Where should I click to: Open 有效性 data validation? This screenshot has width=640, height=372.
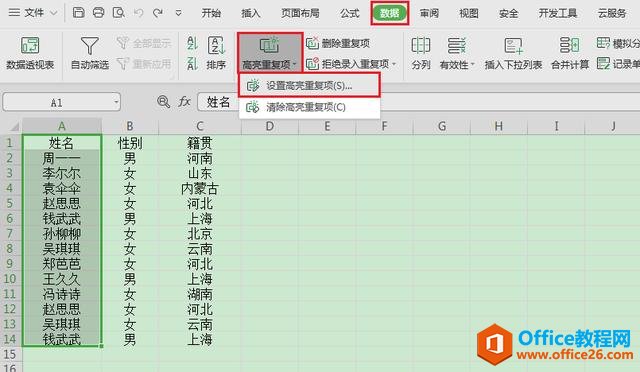tap(457, 53)
